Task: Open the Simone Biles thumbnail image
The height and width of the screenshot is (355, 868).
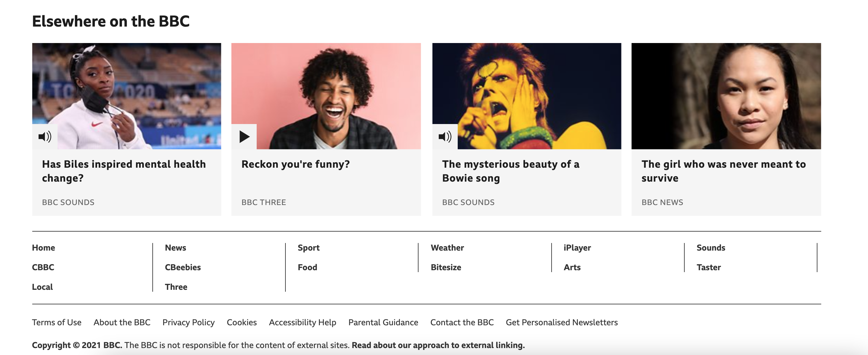Action: pos(127,96)
